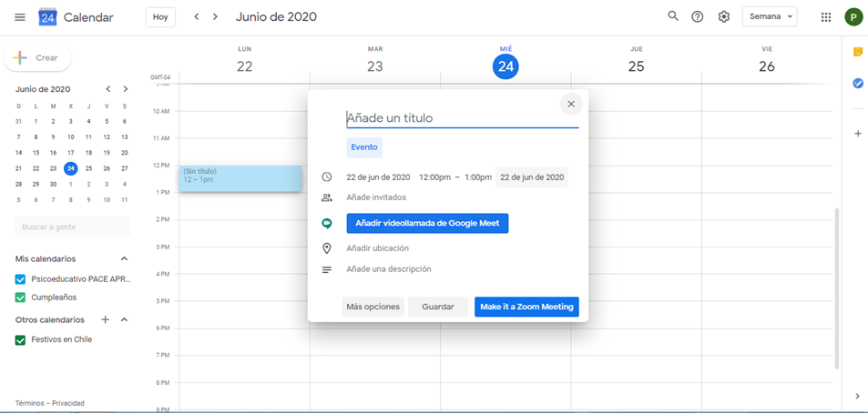Click the Buscar a gente field
The image size is (868, 414).
pyautogui.click(x=73, y=227)
